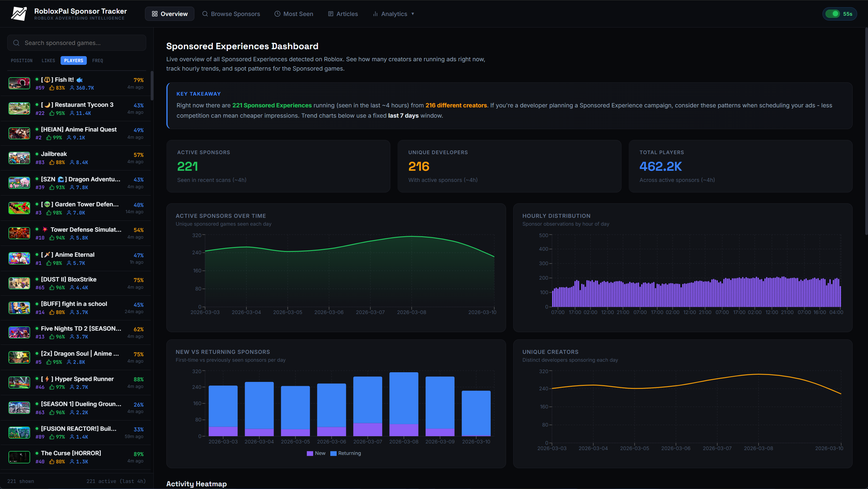Toggle the New series in chart legend
The height and width of the screenshot is (489, 868).
coord(316,453)
